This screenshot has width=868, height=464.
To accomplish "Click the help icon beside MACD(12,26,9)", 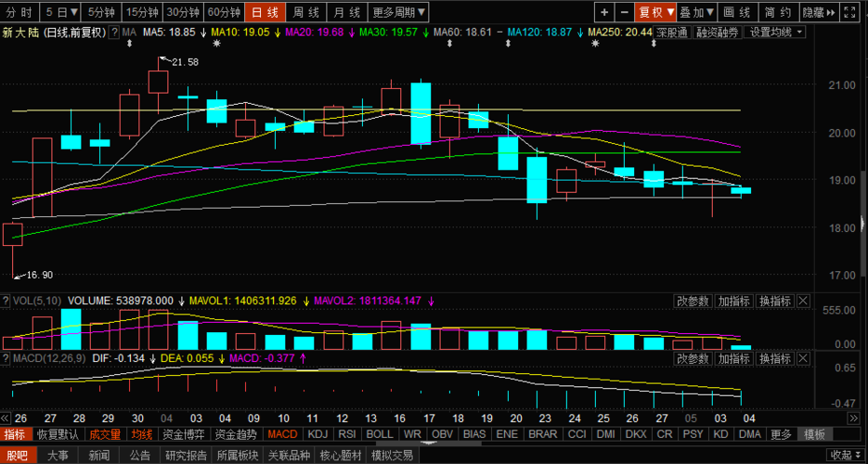I will [6, 358].
